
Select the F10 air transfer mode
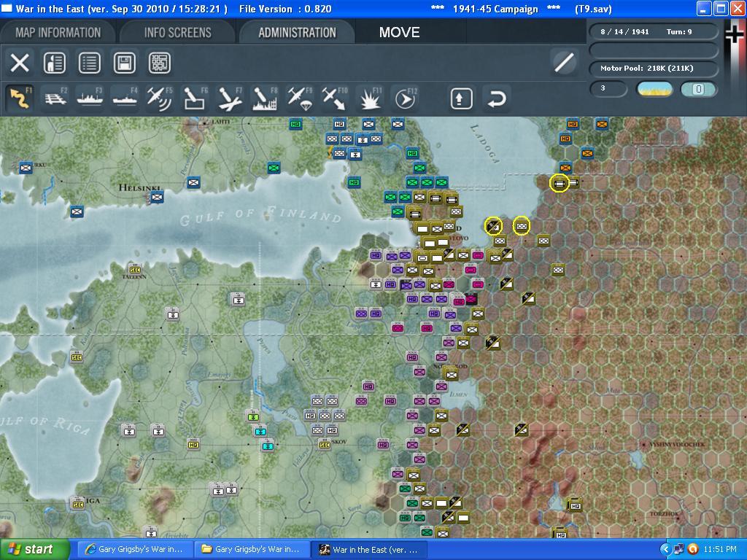334,98
